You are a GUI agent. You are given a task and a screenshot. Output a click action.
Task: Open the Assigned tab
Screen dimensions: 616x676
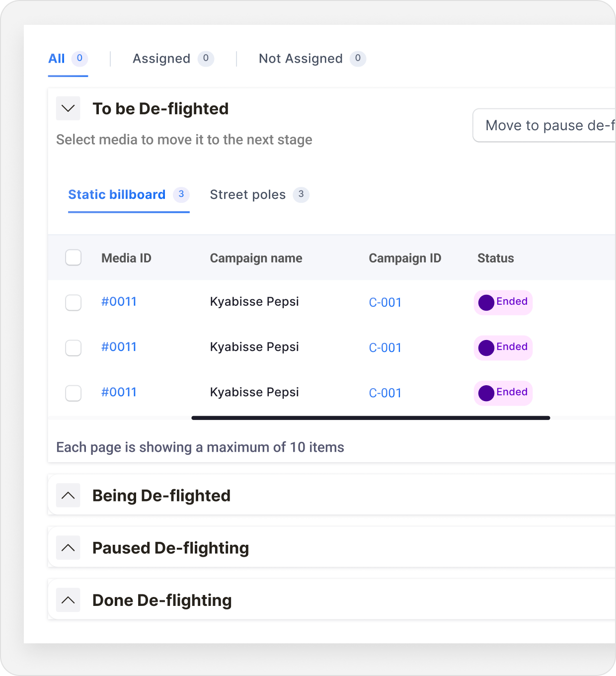[161, 59]
